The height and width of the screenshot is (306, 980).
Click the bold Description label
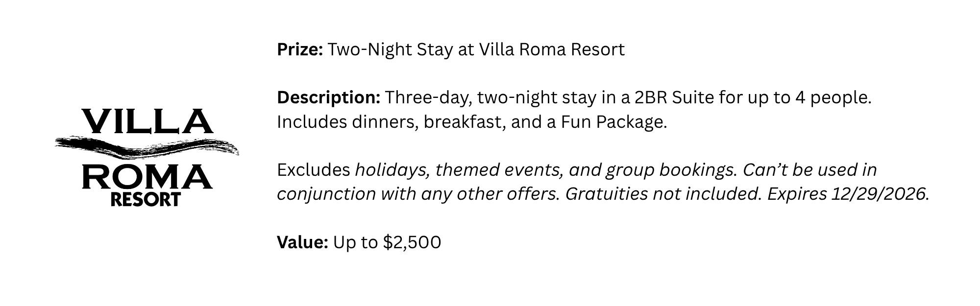coord(329,97)
